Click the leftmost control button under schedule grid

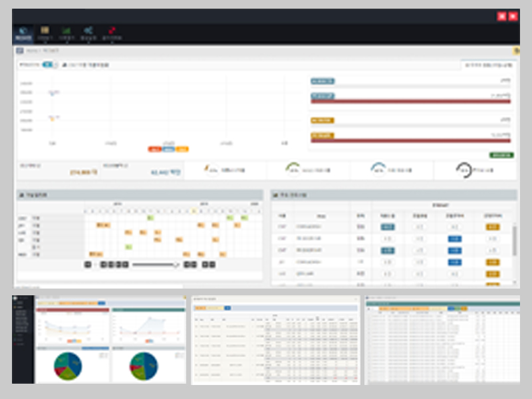pyautogui.click(x=88, y=265)
